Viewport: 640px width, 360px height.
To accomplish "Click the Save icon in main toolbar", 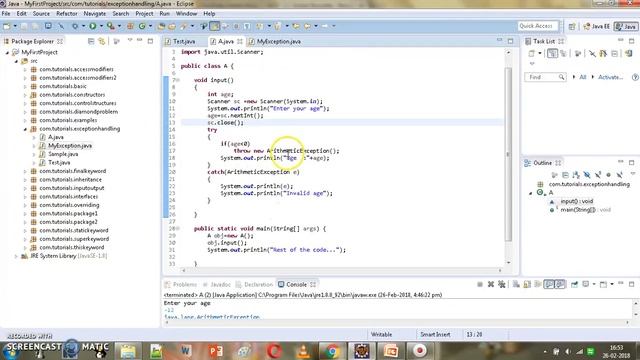I will [x=24, y=26].
